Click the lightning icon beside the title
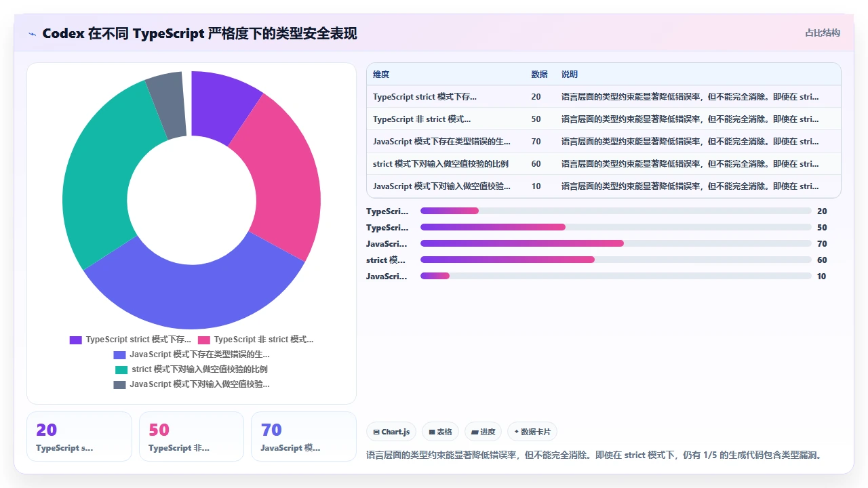This screenshot has width=868, height=488. tap(32, 33)
